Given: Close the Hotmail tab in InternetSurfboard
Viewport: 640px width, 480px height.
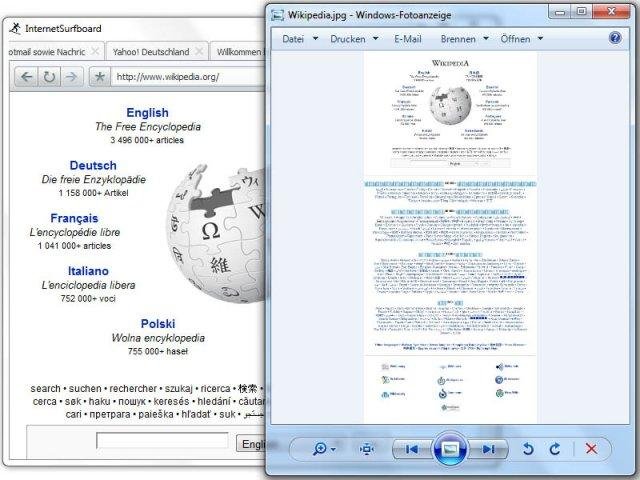Looking at the screenshot, I should (95, 51).
